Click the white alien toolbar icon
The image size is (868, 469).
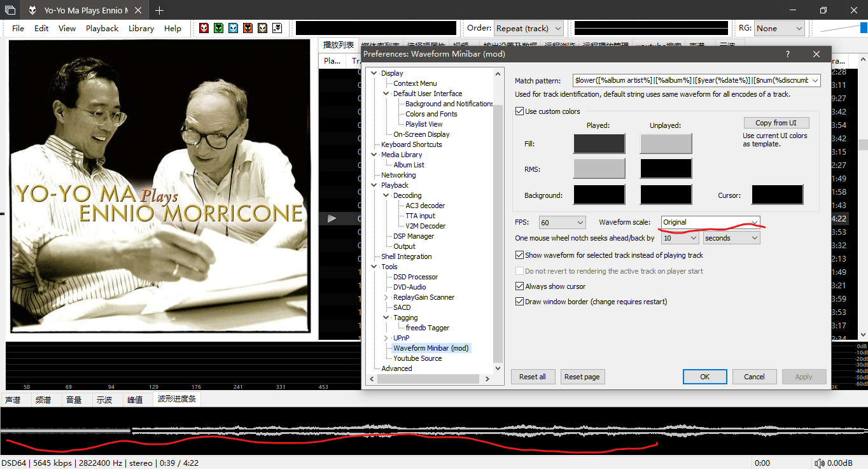(277, 28)
